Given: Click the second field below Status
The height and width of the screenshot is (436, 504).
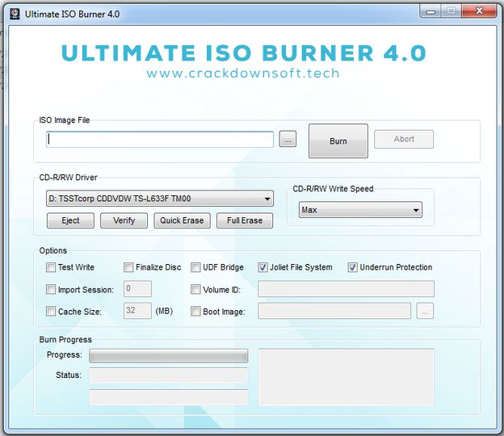Looking at the screenshot, I should 169,397.
